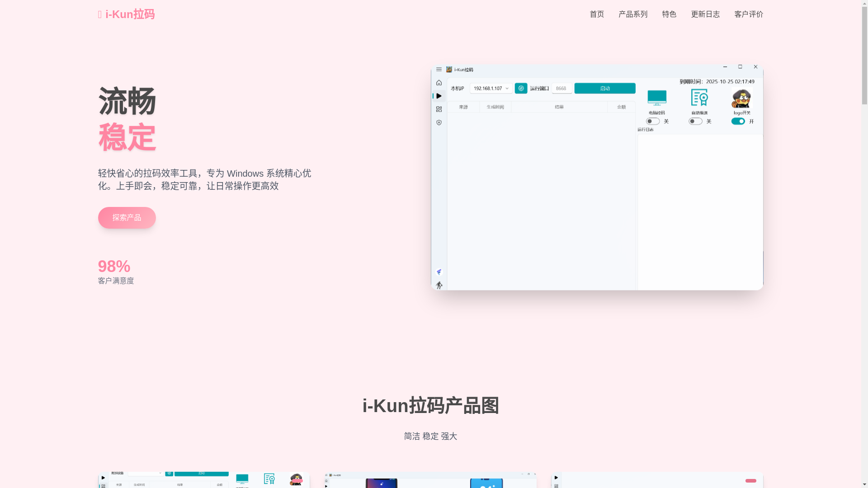Go to the 特色 section

[669, 14]
